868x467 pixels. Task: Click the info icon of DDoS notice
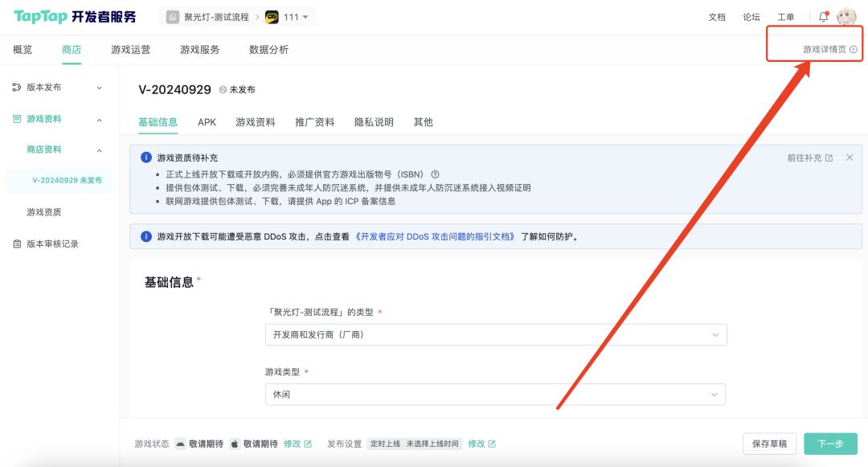point(146,236)
